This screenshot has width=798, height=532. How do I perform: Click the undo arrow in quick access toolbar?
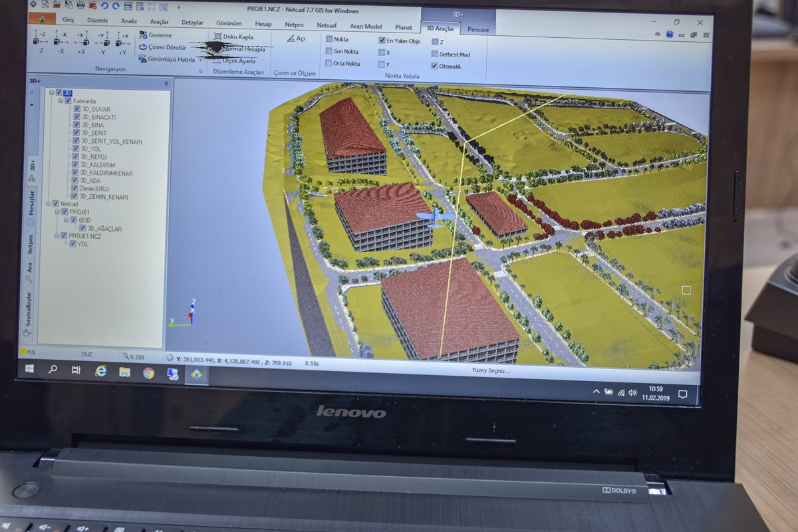(104, 5)
